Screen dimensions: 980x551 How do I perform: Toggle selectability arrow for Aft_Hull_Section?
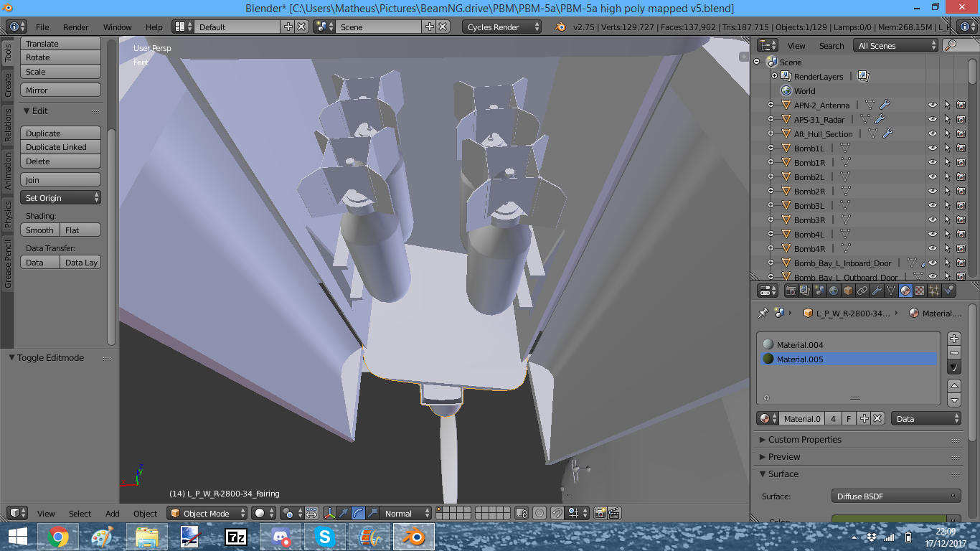pyautogui.click(x=947, y=133)
